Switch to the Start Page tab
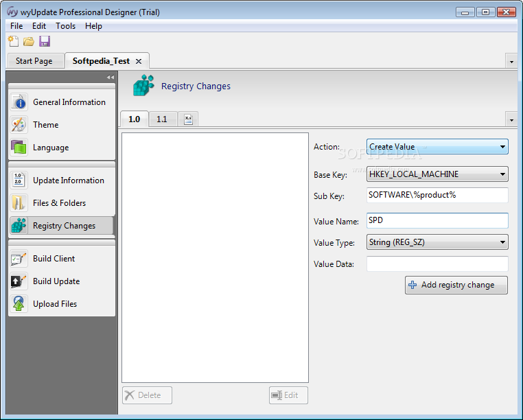 point(36,61)
